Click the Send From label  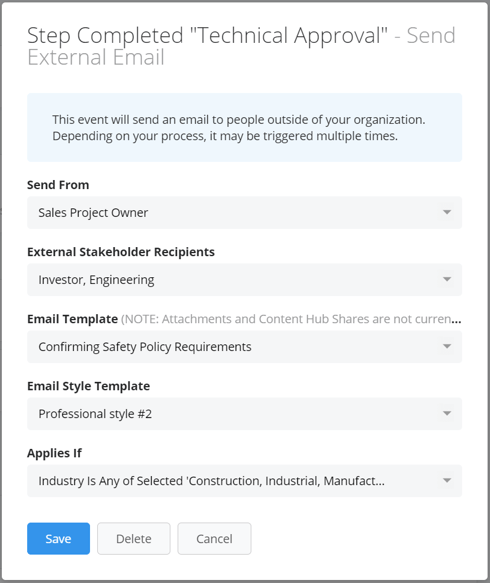[58, 185]
